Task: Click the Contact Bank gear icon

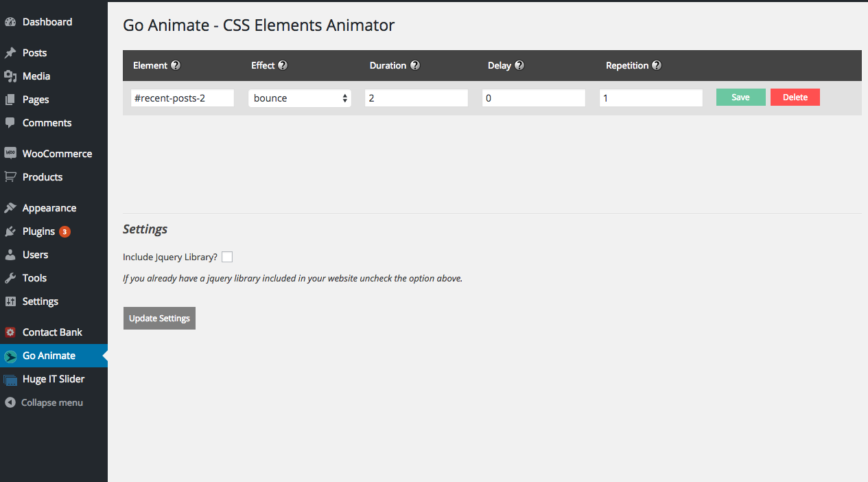Action: 10,332
